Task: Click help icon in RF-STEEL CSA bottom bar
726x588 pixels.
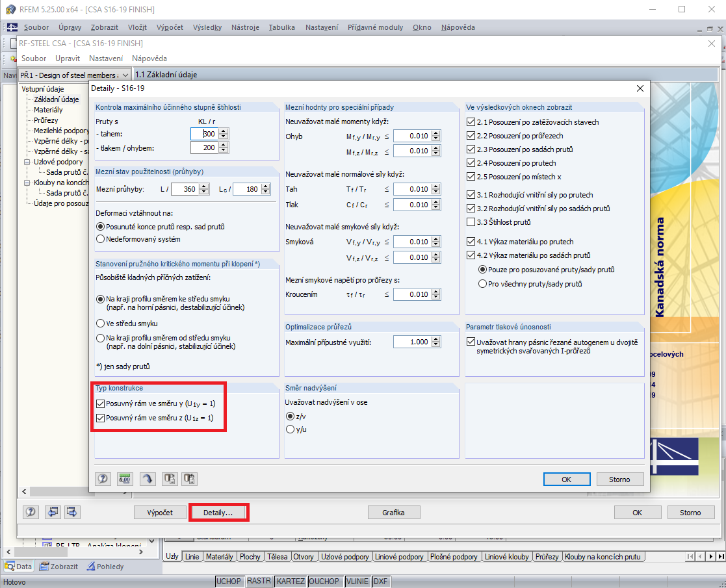Action: pyautogui.click(x=31, y=512)
